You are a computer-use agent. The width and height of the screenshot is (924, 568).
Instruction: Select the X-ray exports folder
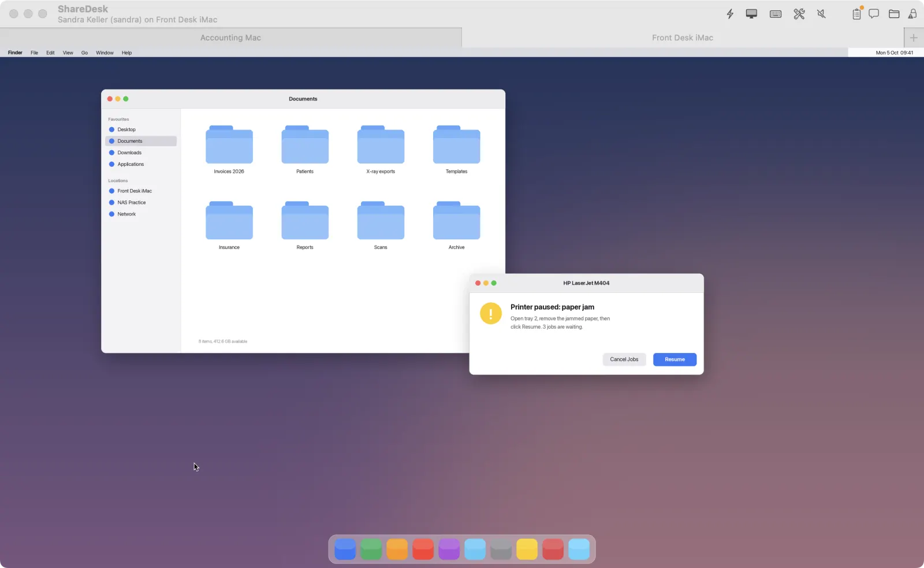click(x=381, y=150)
